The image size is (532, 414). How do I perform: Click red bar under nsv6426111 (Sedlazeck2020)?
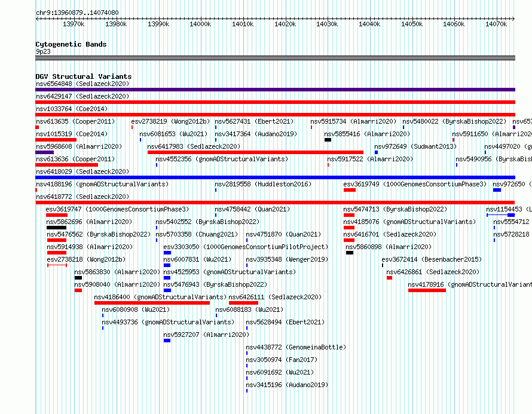tap(244, 303)
